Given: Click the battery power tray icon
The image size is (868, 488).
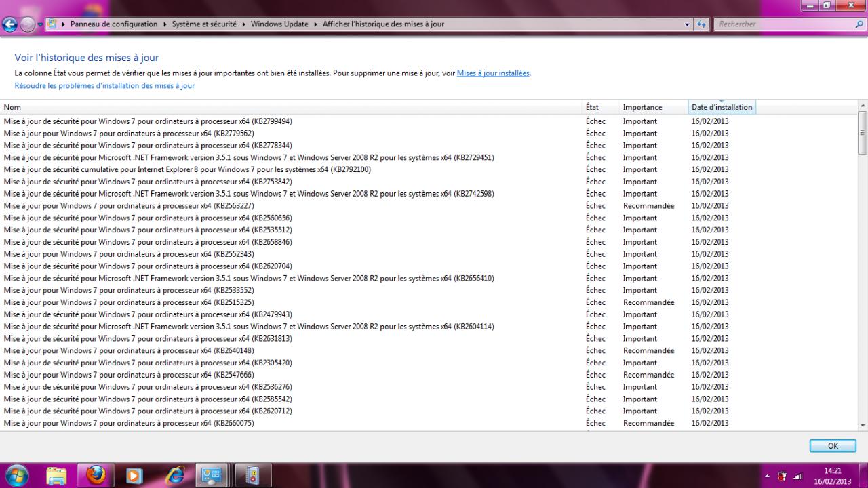Looking at the screenshot, I should click(781, 476).
